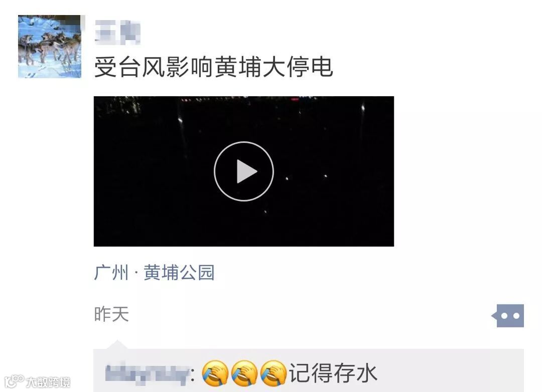Reply to the 记得存水 comment text
The height and width of the screenshot is (392, 542).
point(333,373)
